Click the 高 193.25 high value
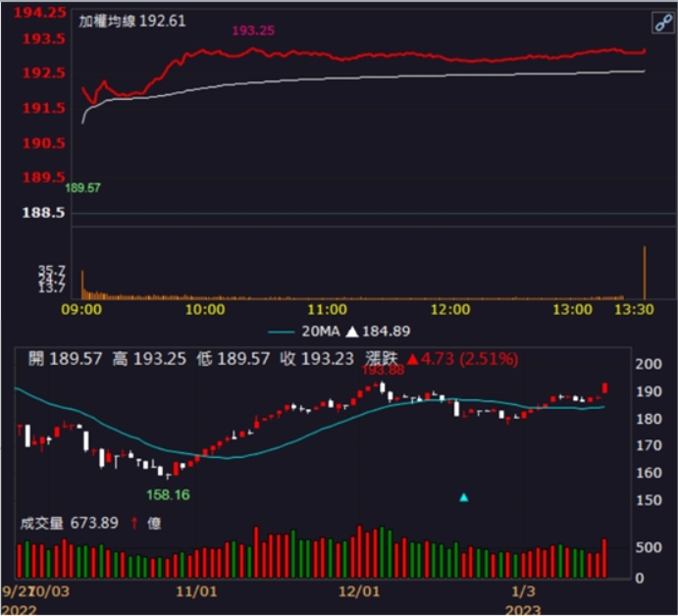The height and width of the screenshot is (616, 678). click(149, 359)
